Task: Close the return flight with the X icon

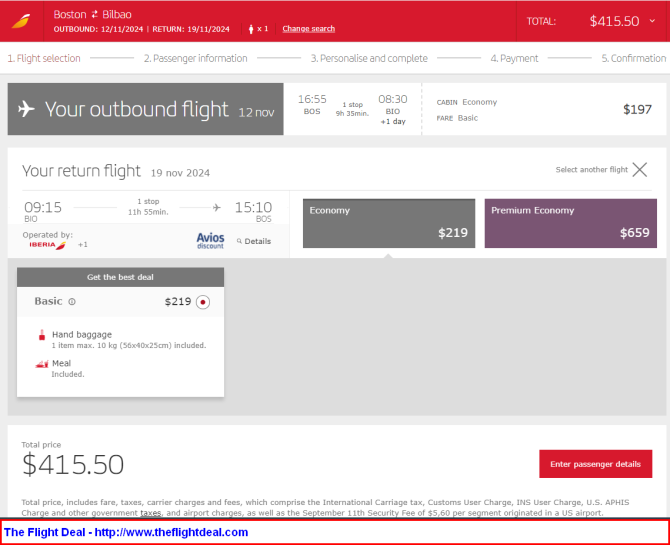Action: [640, 170]
